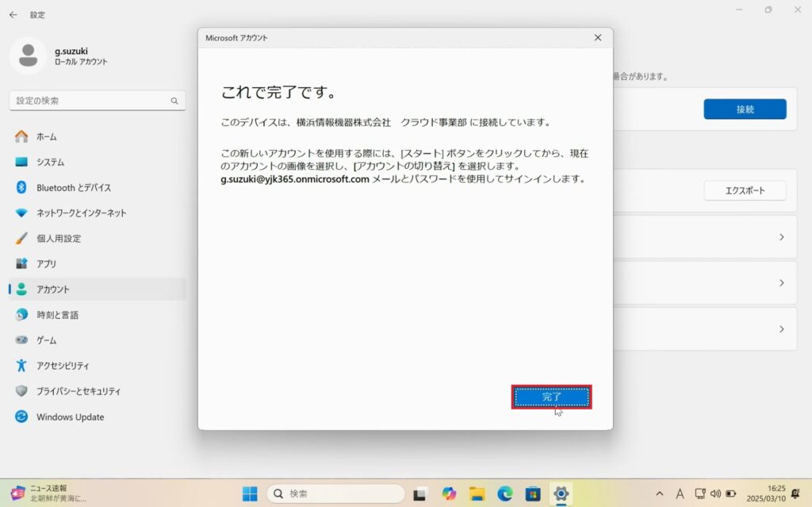Click the volume speaker tray icon
Viewport: 812px width, 507px height.
click(x=716, y=494)
